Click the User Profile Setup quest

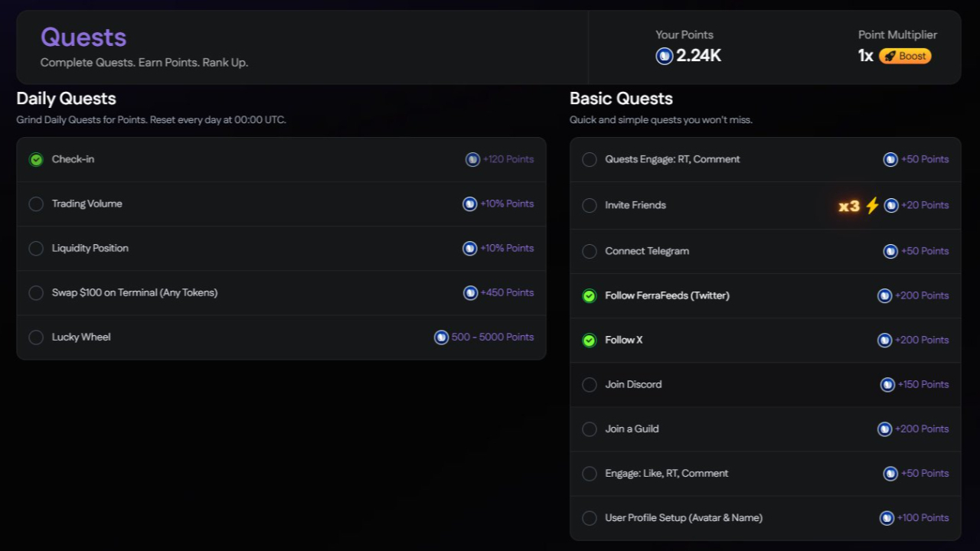pos(684,517)
